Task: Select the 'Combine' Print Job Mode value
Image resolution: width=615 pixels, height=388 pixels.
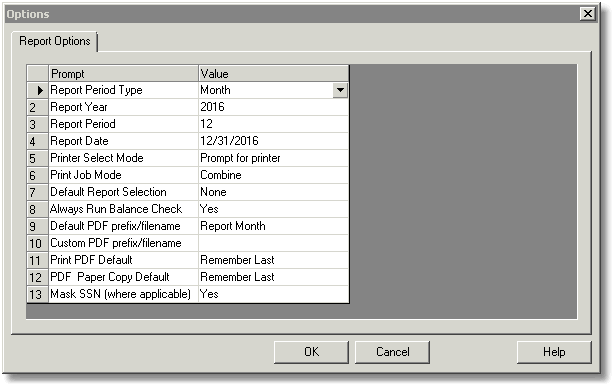Action: pos(273,175)
